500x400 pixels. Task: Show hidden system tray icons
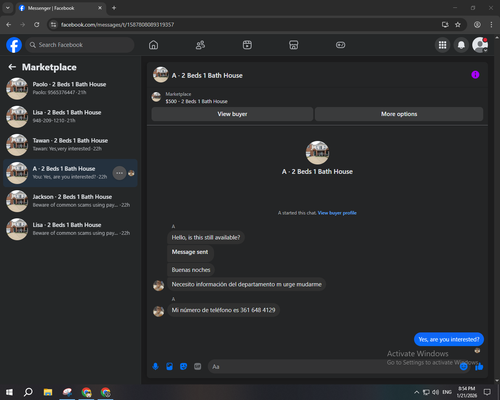pos(416,392)
